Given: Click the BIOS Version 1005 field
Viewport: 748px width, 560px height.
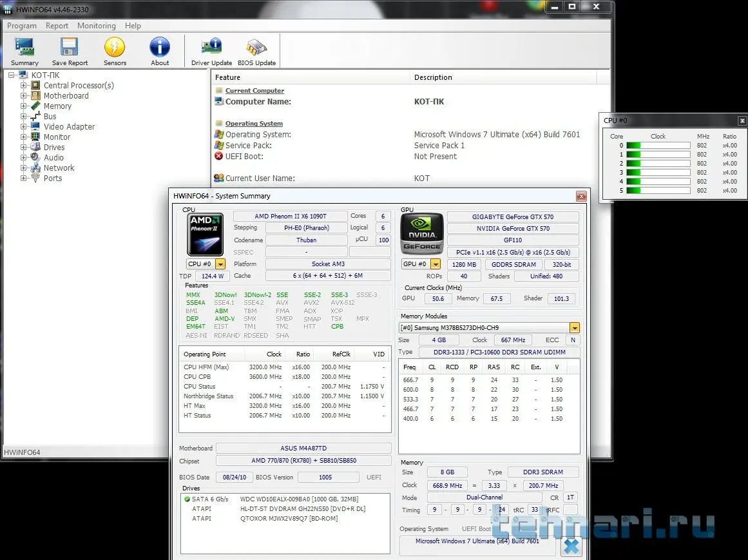Looking at the screenshot, I should pos(328,477).
